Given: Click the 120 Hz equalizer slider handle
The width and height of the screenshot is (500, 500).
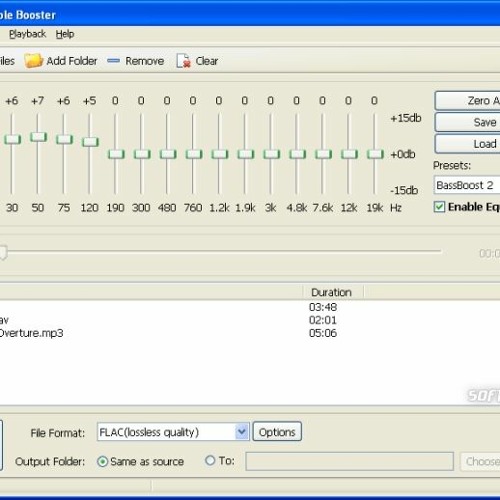Looking at the screenshot, I should 90,142.
